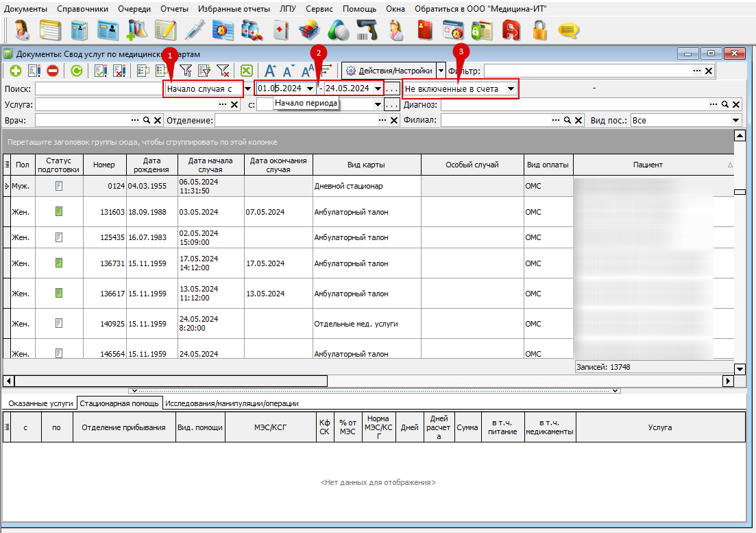Click horizontal scrollbar right arrow

click(728, 381)
